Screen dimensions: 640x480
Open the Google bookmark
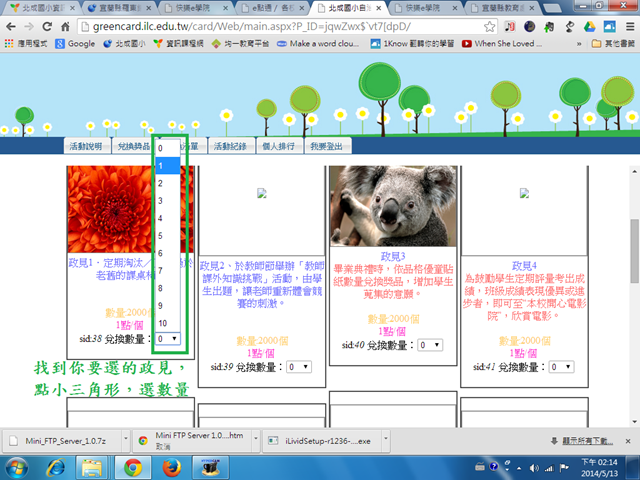coord(76,44)
